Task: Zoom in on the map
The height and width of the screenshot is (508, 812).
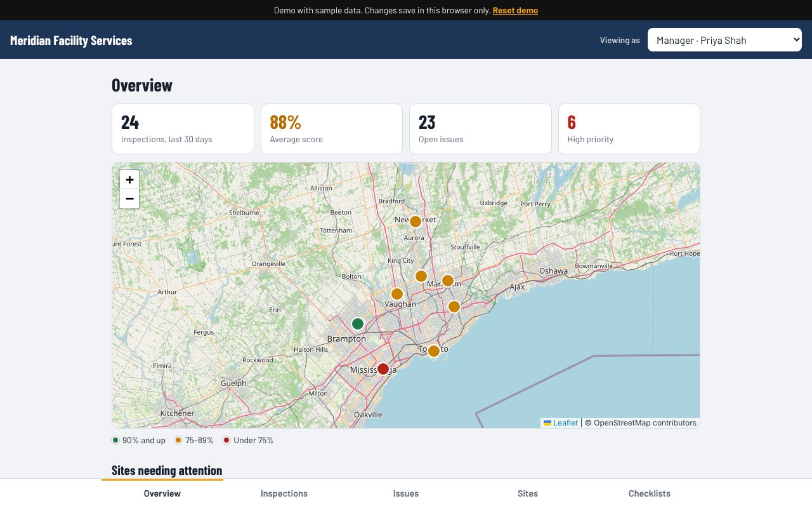Action: pyautogui.click(x=129, y=180)
